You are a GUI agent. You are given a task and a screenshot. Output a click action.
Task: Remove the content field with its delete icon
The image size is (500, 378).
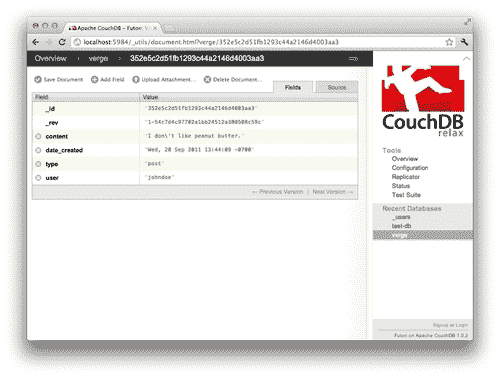(x=38, y=136)
